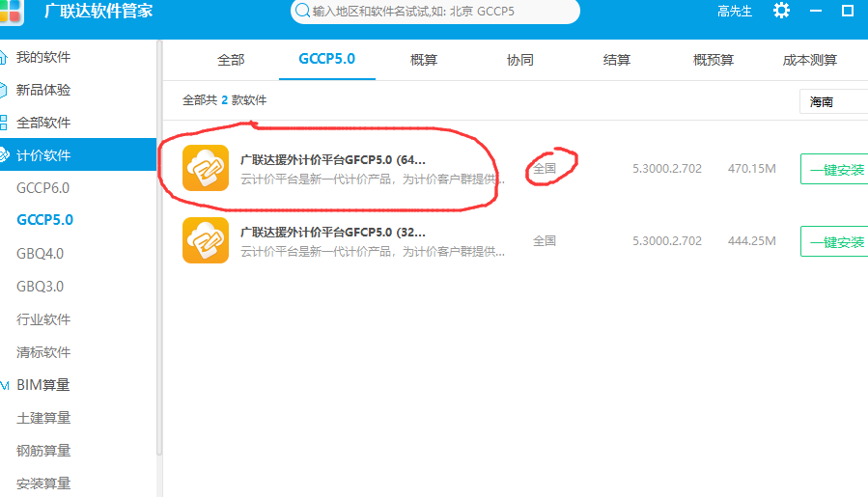868x497 pixels.
Task: Open the 结算 tab
Action: [x=617, y=60]
